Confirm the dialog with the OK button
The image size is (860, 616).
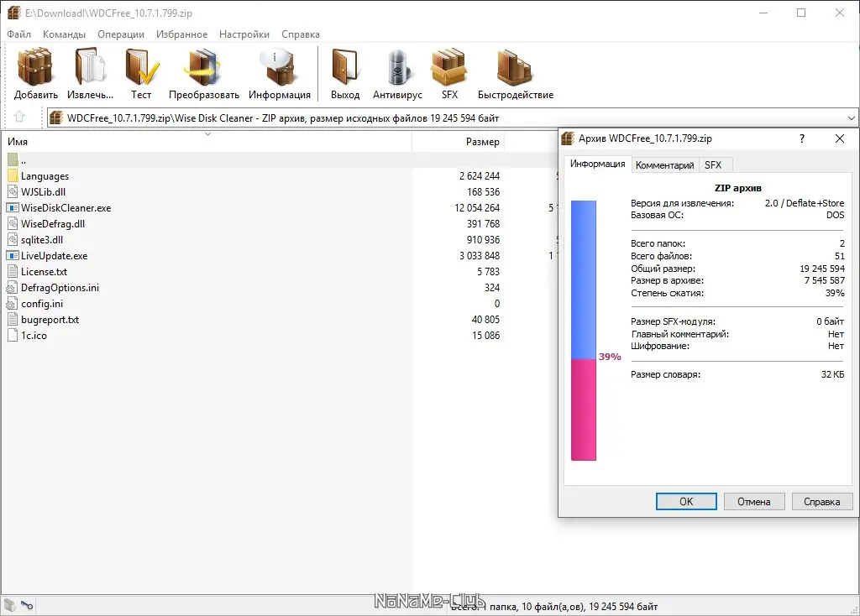pyautogui.click(x=686, y=502)
